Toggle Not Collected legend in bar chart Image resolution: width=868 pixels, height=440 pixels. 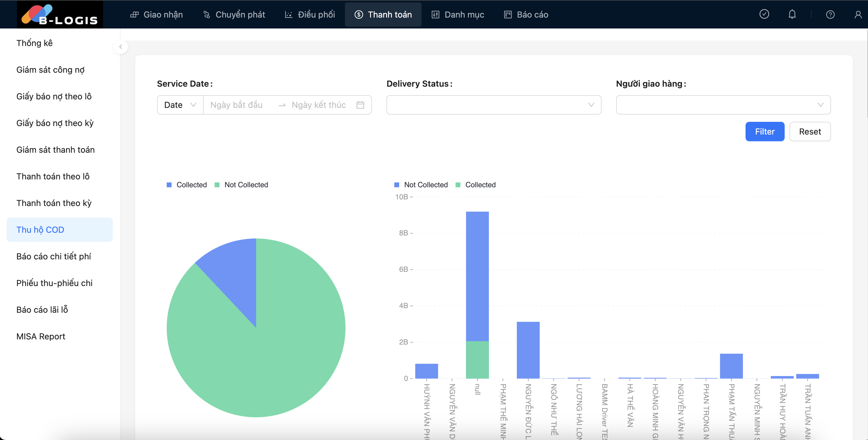coord(421,185)
